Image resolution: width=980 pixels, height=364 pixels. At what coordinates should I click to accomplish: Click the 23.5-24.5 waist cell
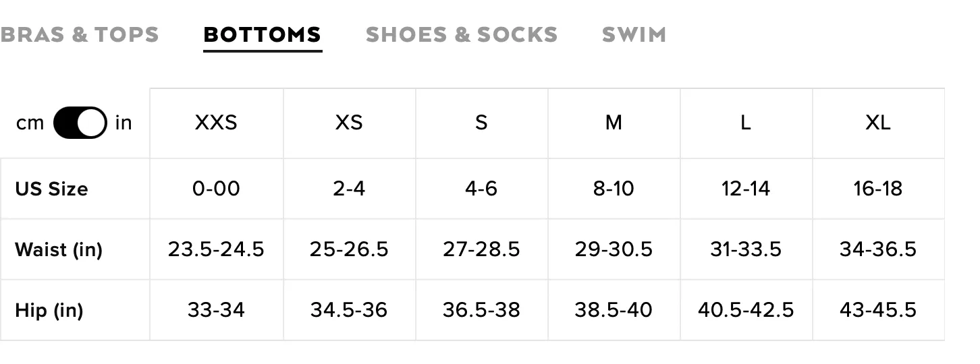pyautogui.click(x=216, y=249)
